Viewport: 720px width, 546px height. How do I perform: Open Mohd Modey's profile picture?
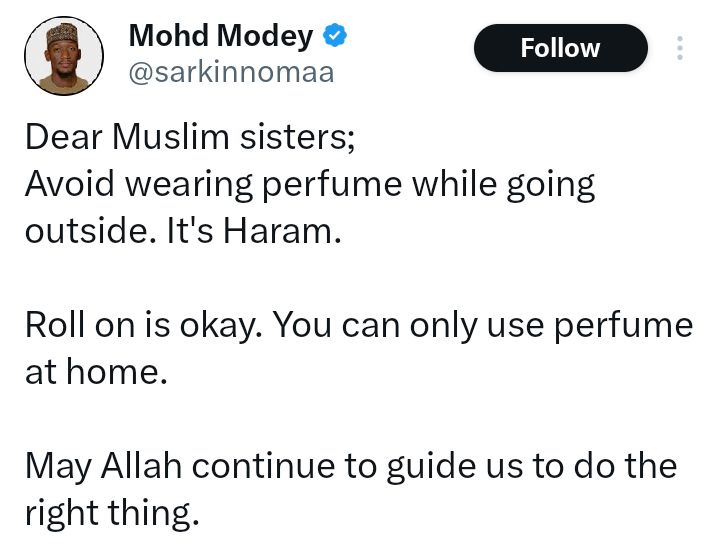click(x=63, y=55)
